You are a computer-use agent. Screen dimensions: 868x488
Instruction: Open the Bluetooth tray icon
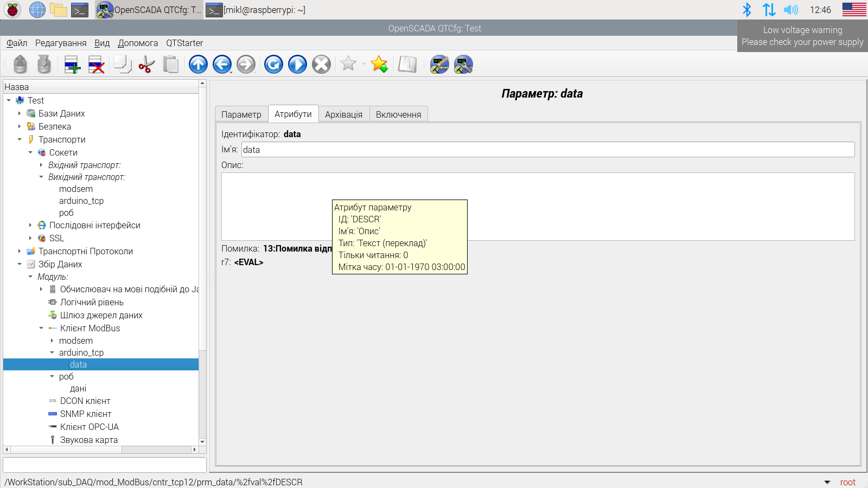click(747, 10)
